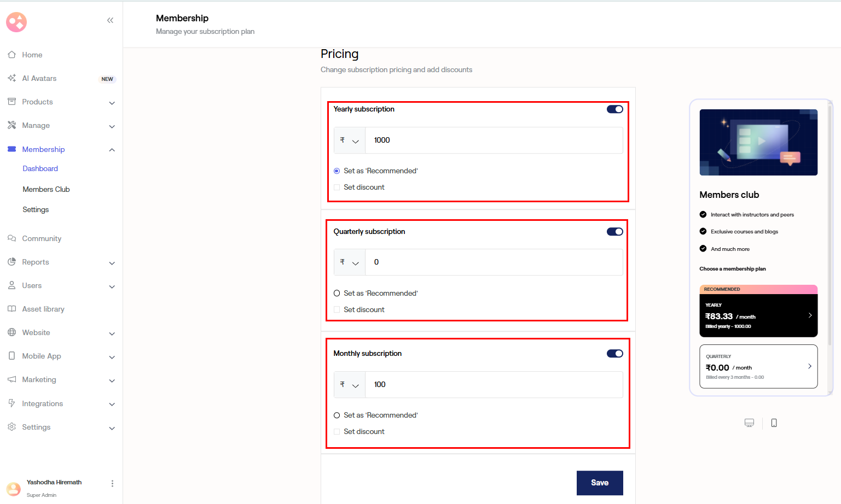Open user options three-dot menu
This screenshot has height=504, width=841.
112,483
